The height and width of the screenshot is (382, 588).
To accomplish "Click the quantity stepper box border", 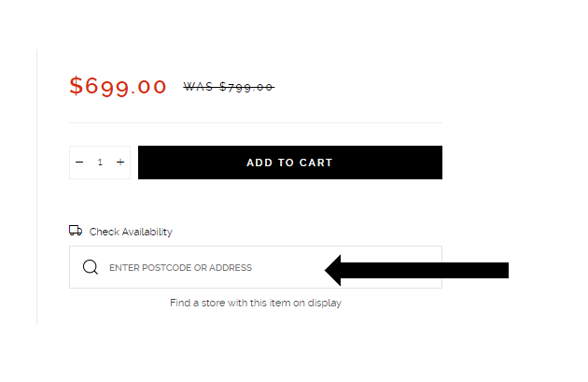I will [x=100, y=147].
